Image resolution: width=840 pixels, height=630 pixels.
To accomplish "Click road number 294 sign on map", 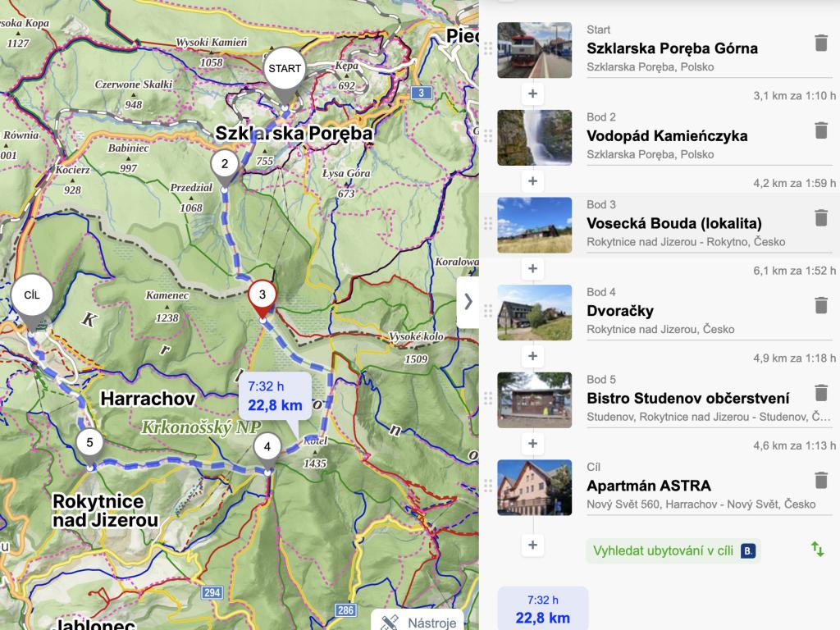I will click(x=212, y=592).
